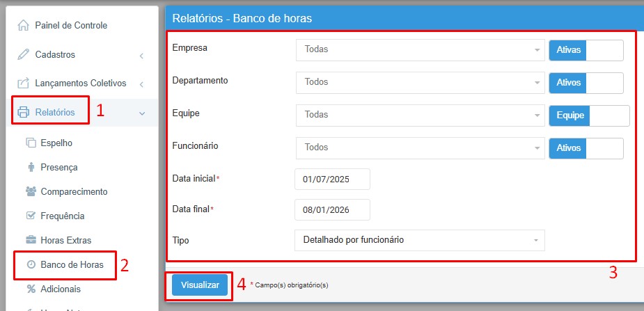
Task: Open the Empresa dropdown showing Todas
Action: tap(419, 50)
